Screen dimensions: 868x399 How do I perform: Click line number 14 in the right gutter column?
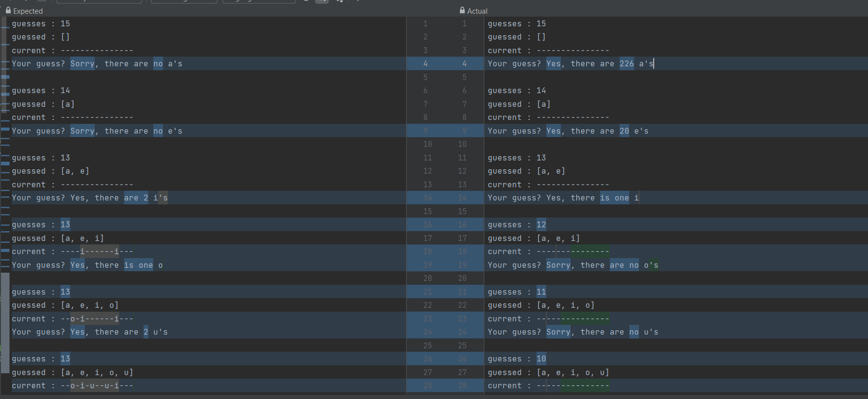click(462, 198)
